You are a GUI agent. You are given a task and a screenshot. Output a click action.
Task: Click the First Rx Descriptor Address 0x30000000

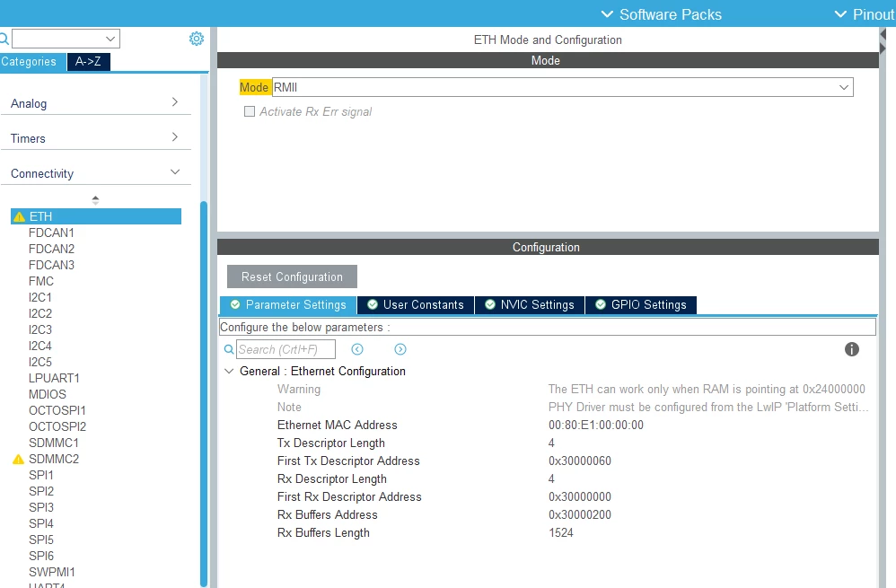(580, 496)
